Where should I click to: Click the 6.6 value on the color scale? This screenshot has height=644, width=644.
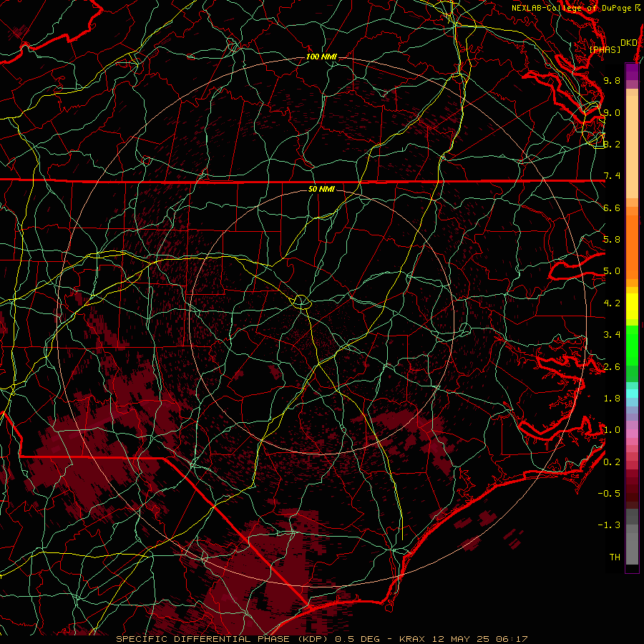click(x=612, y=208)
